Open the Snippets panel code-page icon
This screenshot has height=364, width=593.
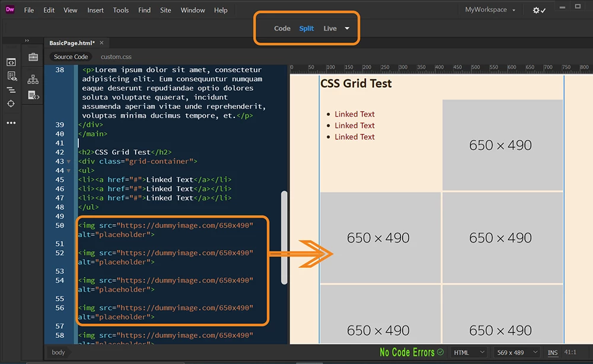(x=34, y=95)
